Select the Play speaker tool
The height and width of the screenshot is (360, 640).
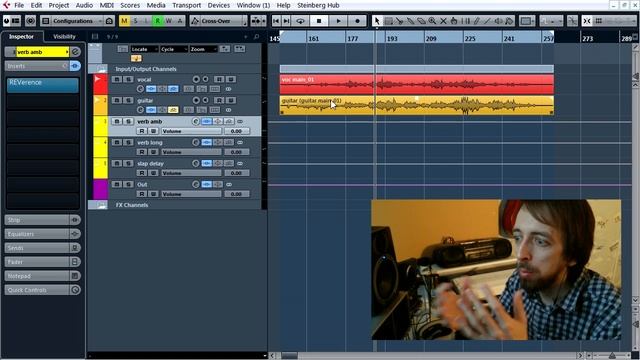(498, 21)
